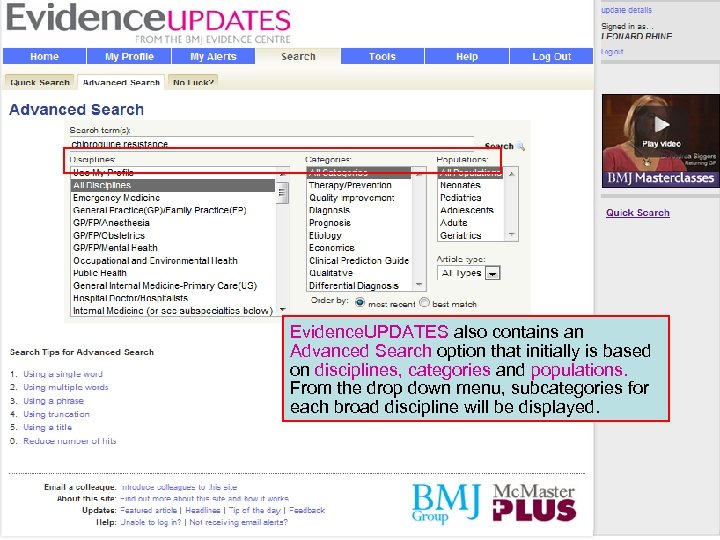This screenshot has height=540, width=720.
Task: Open 'Tip of the day' link
Action: point(254,510)
